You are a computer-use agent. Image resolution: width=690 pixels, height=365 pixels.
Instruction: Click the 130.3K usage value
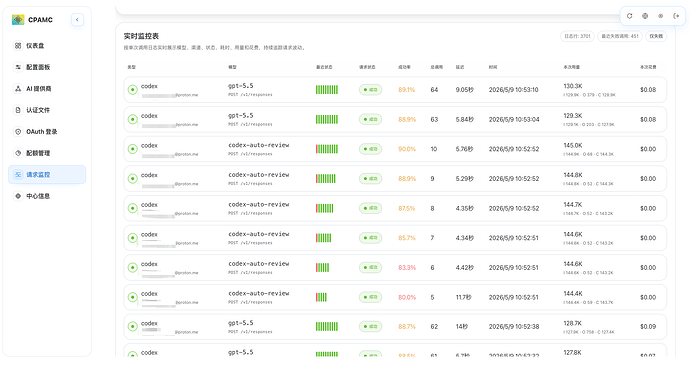coord(573,86)
